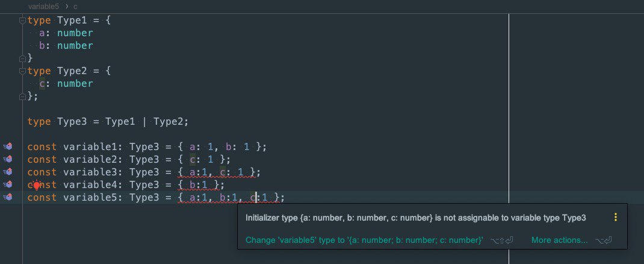This screenshot has height=264, width=644.
Task: Click the underlined object literal on variable3 line
Action: [x=217, y=172]
